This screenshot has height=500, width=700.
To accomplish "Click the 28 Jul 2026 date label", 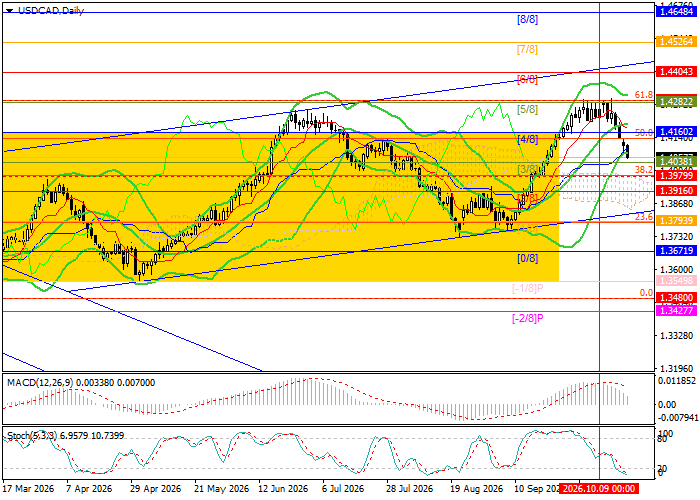I will [x=409, y=488].
